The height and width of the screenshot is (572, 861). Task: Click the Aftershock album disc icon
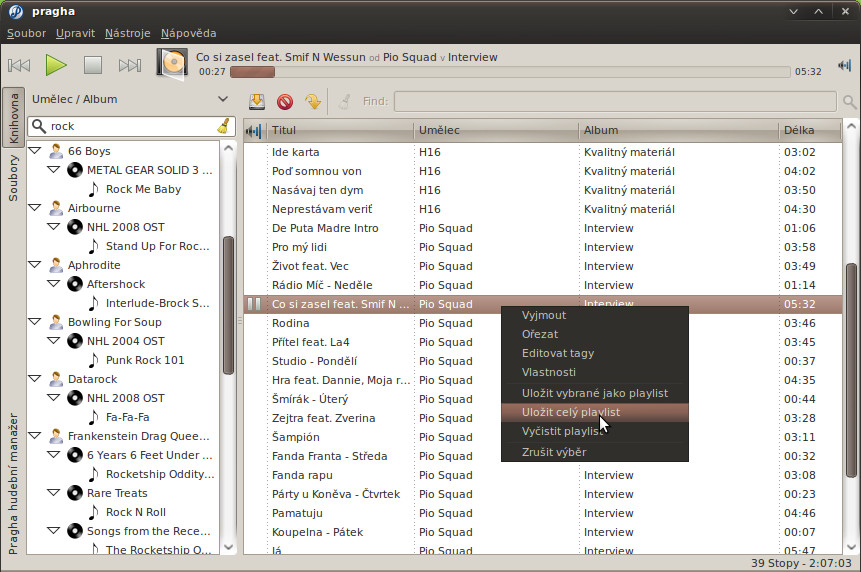(x=75, y=284)
